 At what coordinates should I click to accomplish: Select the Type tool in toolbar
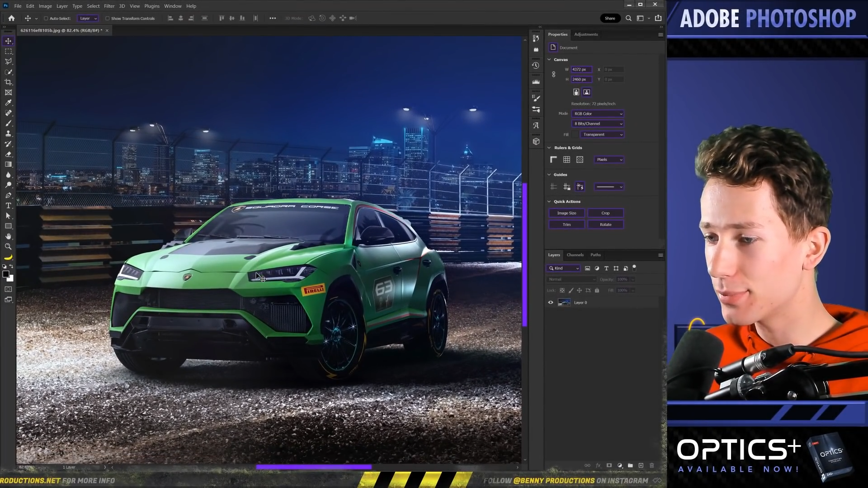(x=8, y=205)
